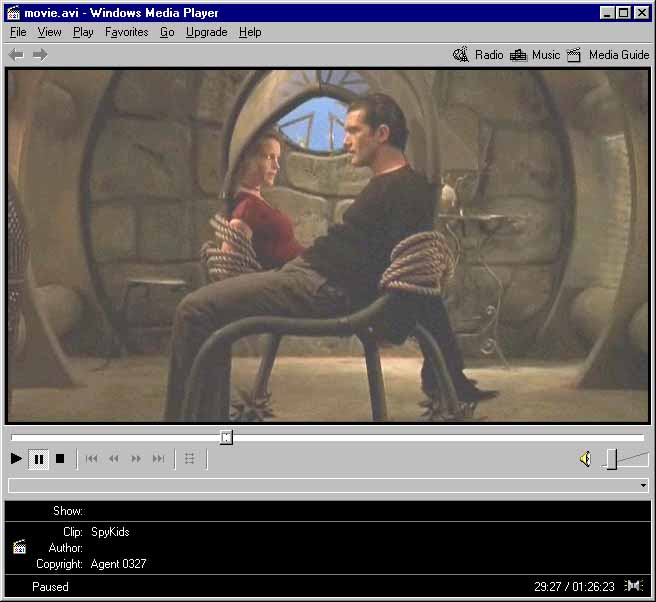
Task: Click the seek bar position thumb
Action: pos(226,437)
